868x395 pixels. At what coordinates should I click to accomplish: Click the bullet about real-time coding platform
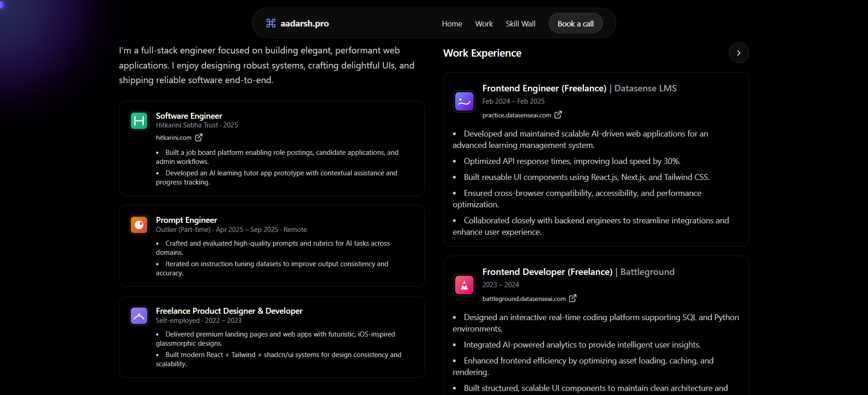(x=596, y=323)
